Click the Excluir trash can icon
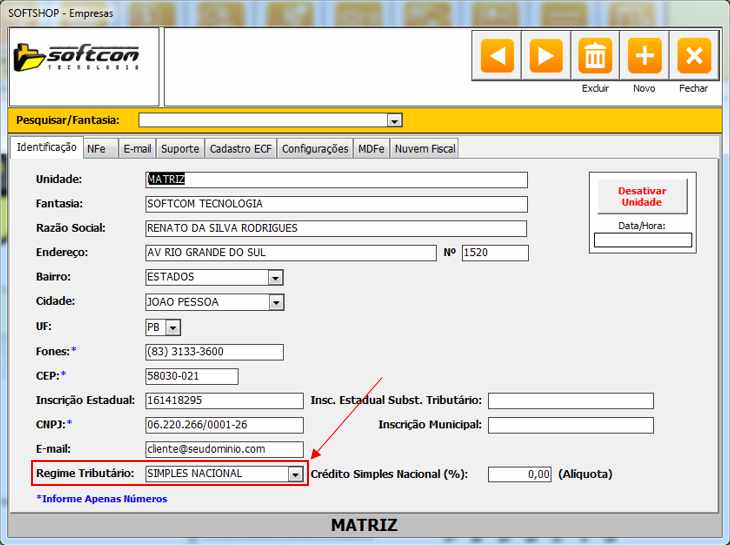This screenshot has height=545, width=730. click(595, 56)
